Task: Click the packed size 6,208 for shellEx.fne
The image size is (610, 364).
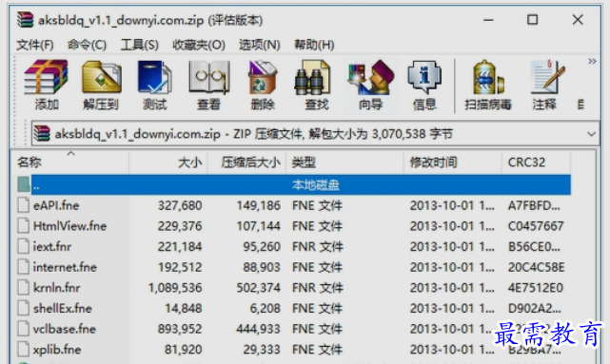Action: pos(265,309)
